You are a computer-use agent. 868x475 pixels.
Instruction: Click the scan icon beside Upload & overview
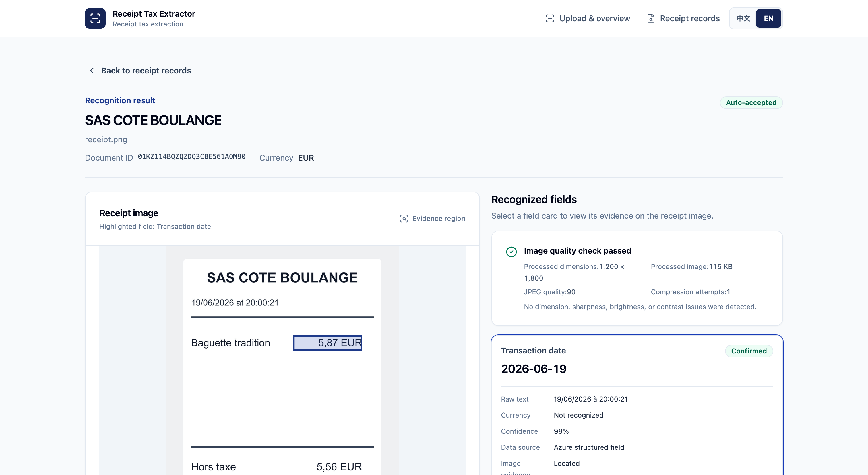pos(550,19)
